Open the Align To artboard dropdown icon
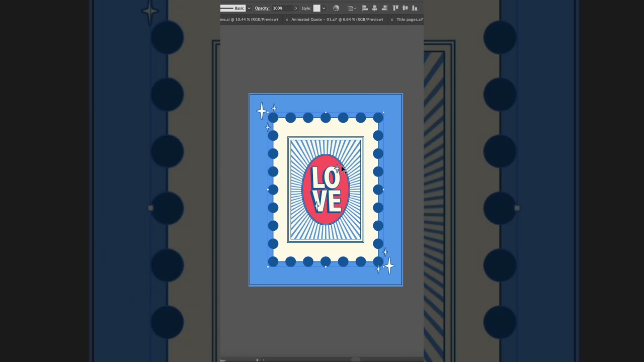 (x=352, y=8)
